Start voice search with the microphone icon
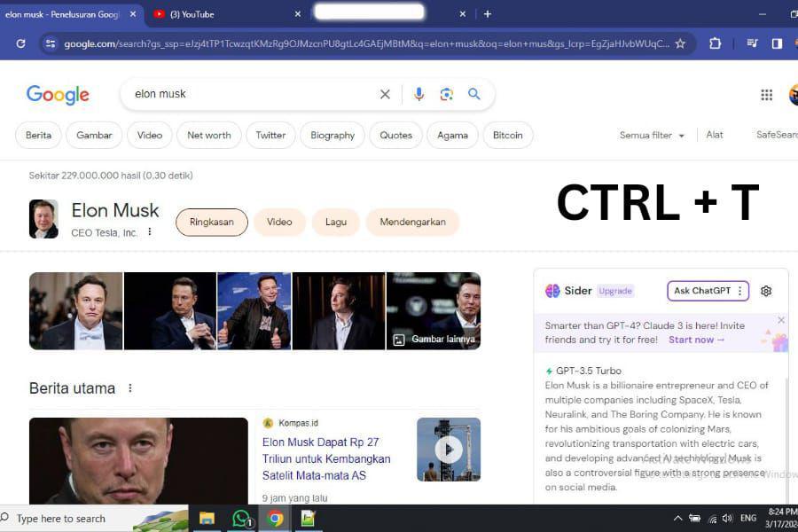 tap(419, 94)
